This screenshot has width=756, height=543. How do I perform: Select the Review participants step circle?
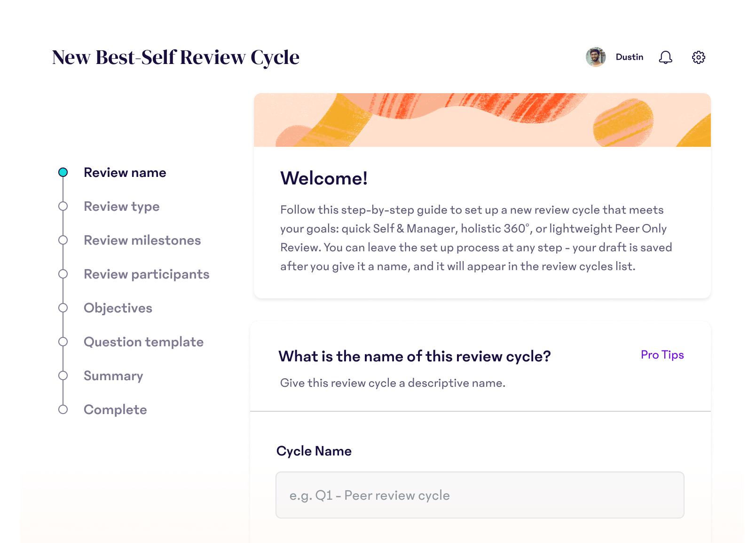(x=63, y=274)
